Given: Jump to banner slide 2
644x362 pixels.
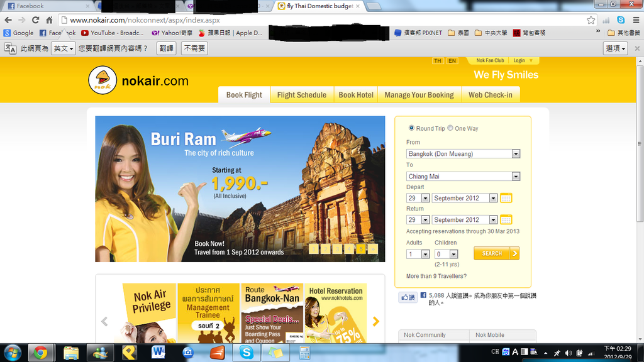Looking at the screenshot, I should 325,249.
